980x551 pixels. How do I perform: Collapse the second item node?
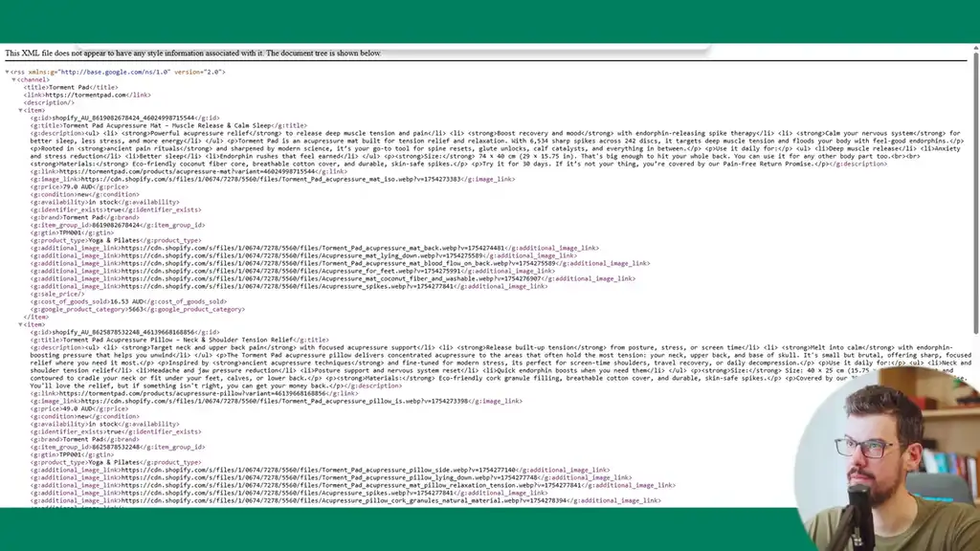tap(22, 324)
